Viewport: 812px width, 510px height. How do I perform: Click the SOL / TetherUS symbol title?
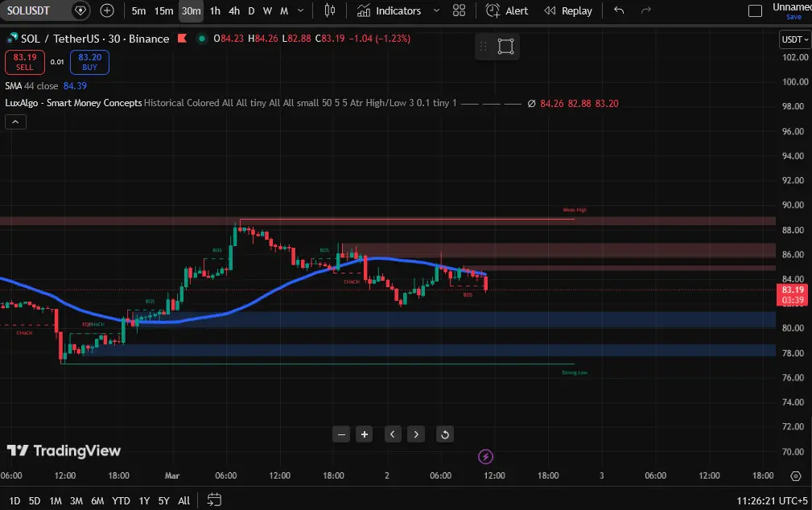[95, 39]
